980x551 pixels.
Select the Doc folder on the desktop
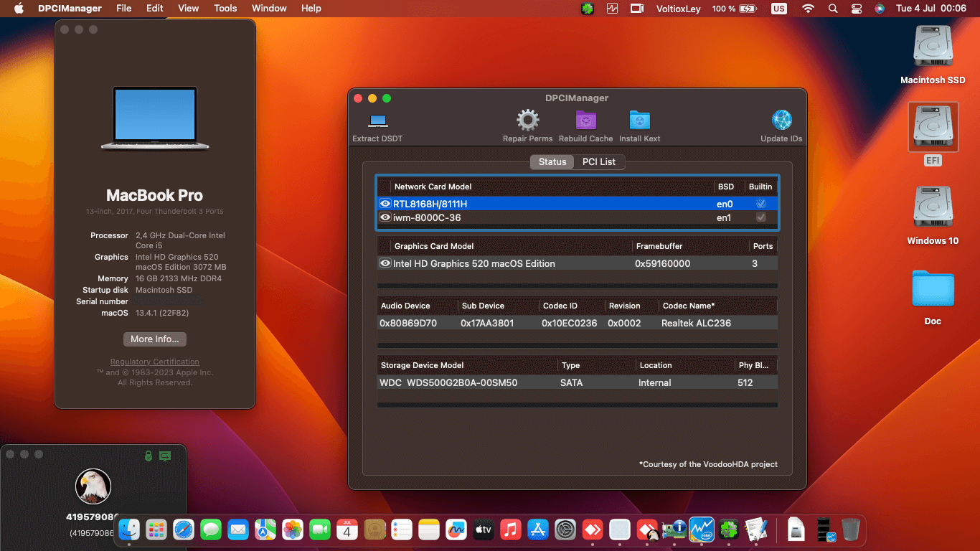click(933, 297)
